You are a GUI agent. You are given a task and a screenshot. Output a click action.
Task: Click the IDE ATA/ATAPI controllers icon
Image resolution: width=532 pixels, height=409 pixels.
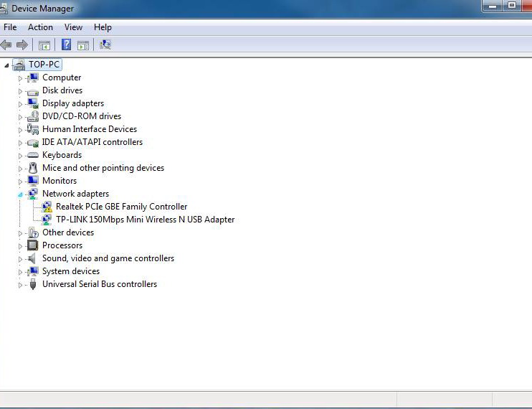click(x=33, y=143)
